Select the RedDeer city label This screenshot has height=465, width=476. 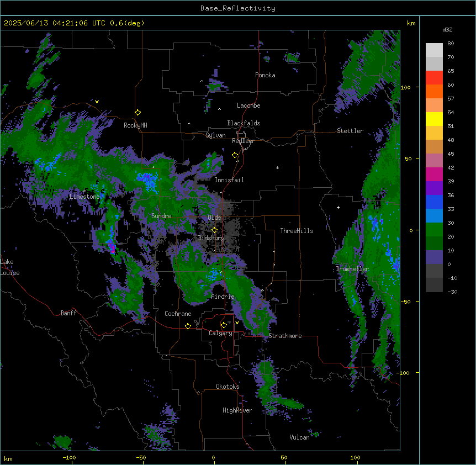243,141
